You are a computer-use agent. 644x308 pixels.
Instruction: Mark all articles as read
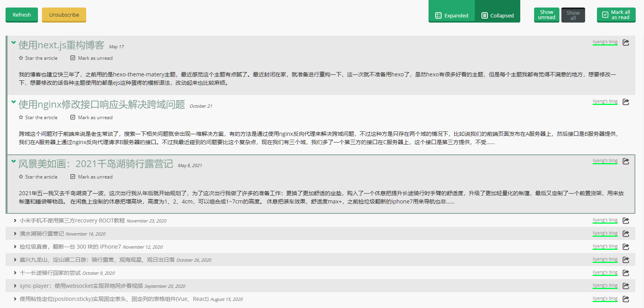616,15
